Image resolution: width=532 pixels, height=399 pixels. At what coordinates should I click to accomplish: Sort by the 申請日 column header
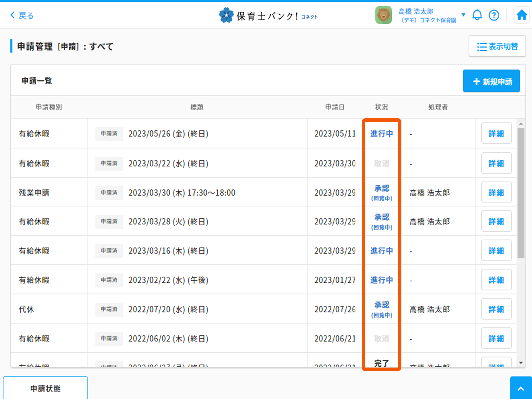click(335, 107)
